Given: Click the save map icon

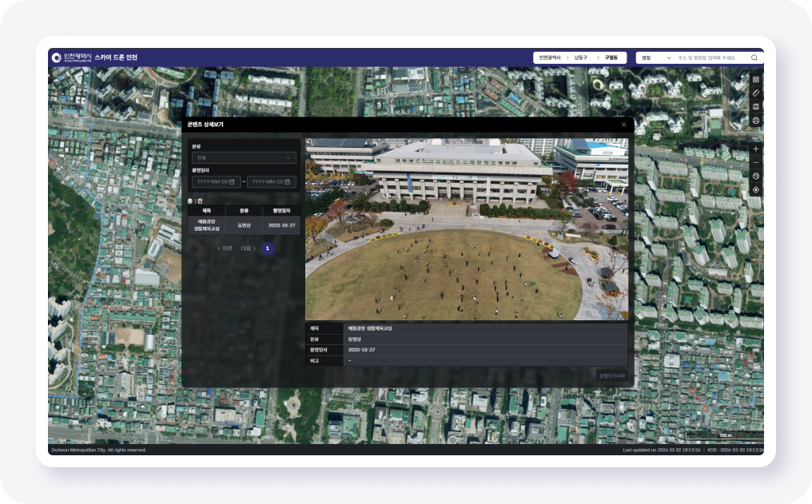Looking at the screenshot, I should (x=756, y=106).
